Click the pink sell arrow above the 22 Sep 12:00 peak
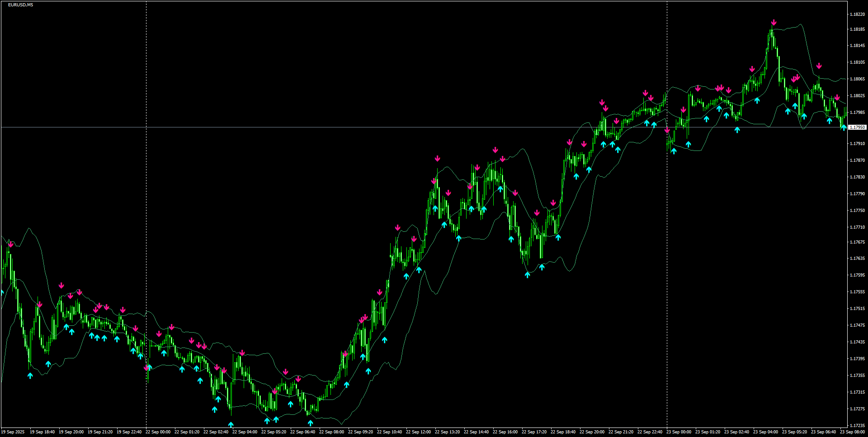This screenshot has height=437, width=868. click(x=437, y=158)
